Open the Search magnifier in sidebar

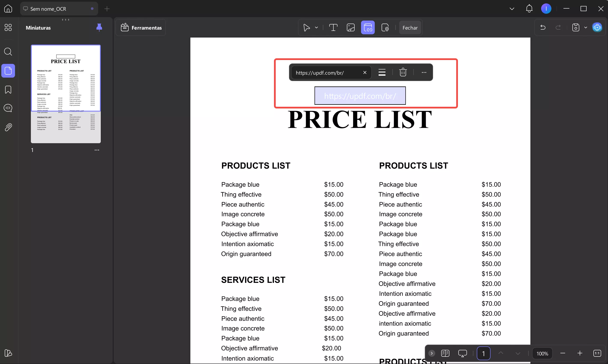tap(8, 52)
